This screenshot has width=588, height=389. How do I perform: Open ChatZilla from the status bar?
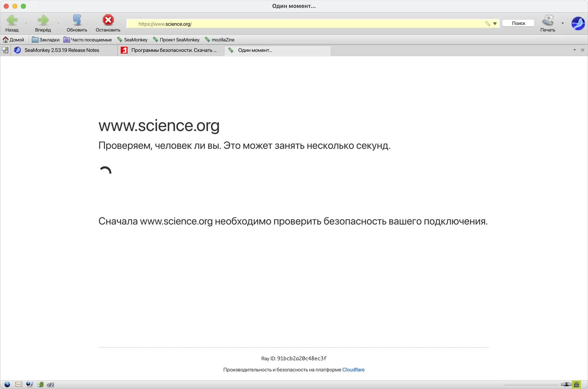pos(51,385)
